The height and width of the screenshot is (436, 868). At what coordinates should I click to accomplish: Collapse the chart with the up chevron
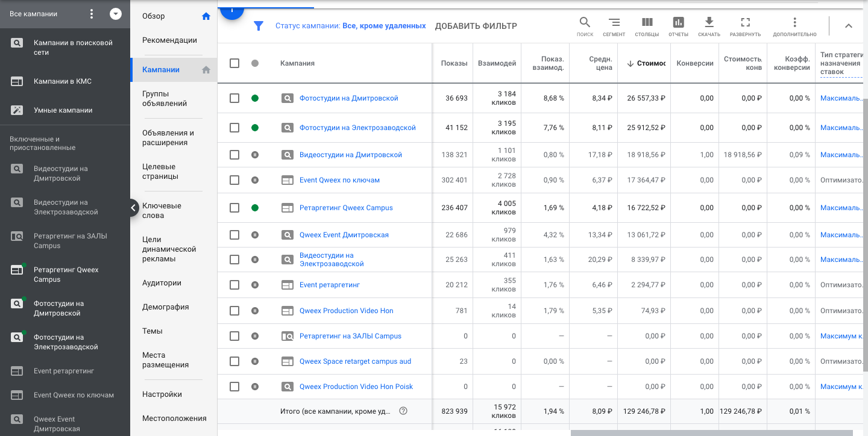pyautogui.click(x=848, y=26)
